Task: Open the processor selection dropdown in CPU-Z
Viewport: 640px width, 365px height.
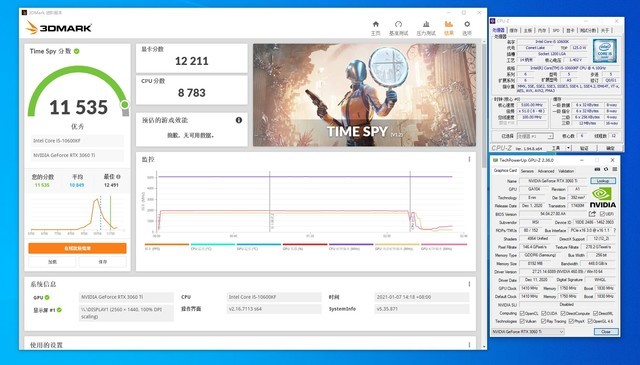Action: 535,136
